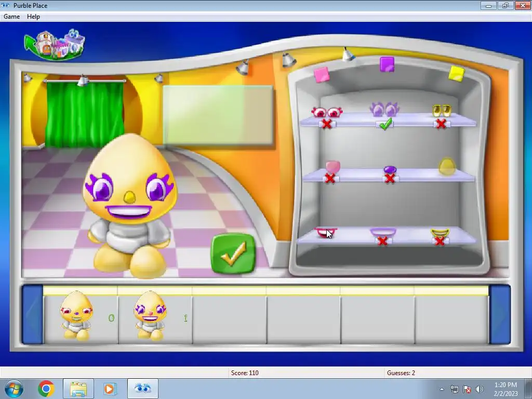Viewport: 532px width, 399px height.
Task: Click the red X under pink nose
Action: tap(330, 179)
